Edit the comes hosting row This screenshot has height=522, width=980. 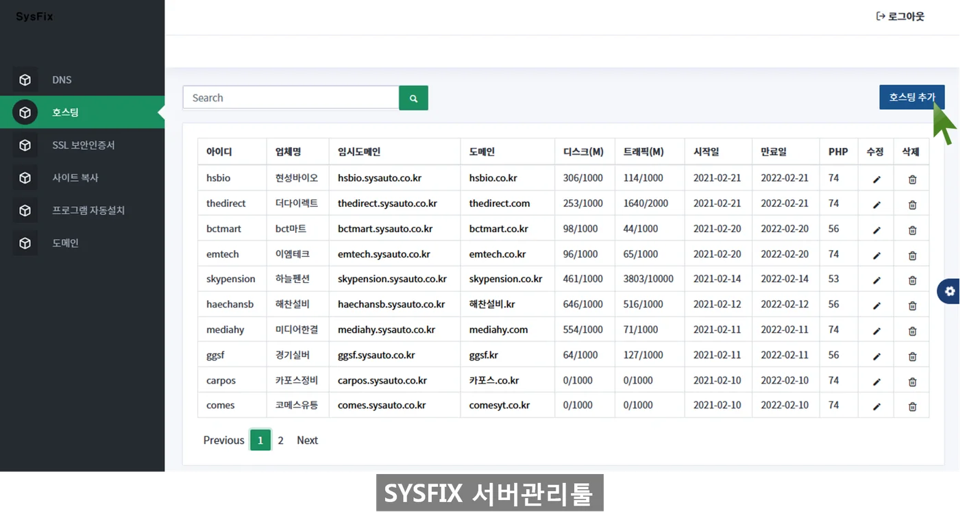[877, 406]
